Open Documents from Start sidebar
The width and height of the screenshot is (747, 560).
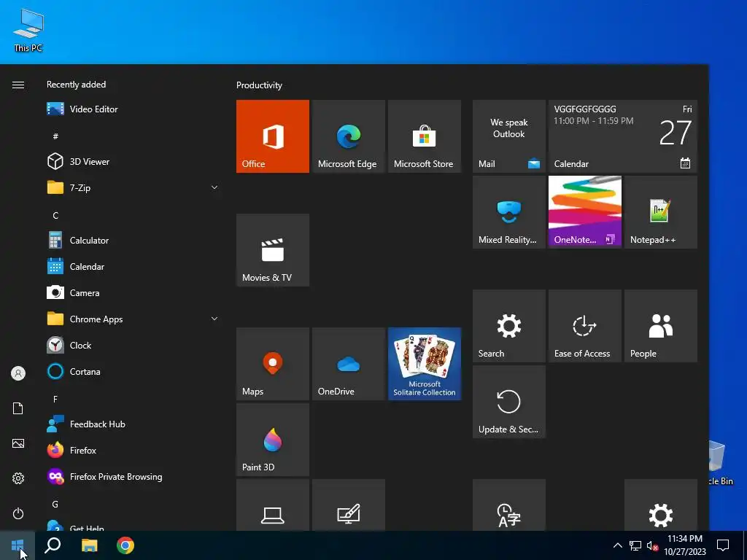(18, 408)
